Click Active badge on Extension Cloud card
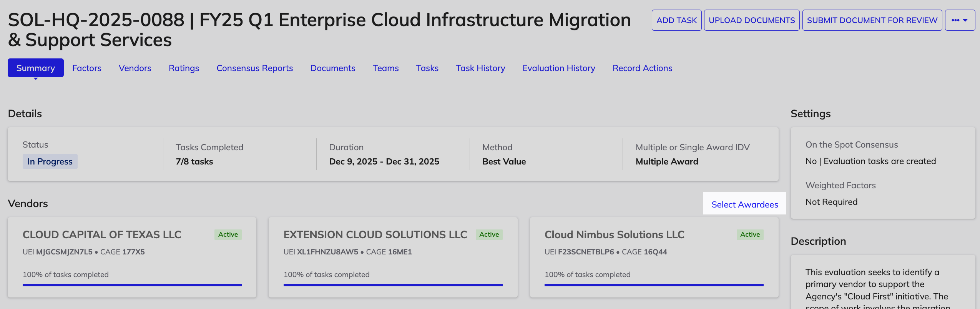 pos(489,234)
